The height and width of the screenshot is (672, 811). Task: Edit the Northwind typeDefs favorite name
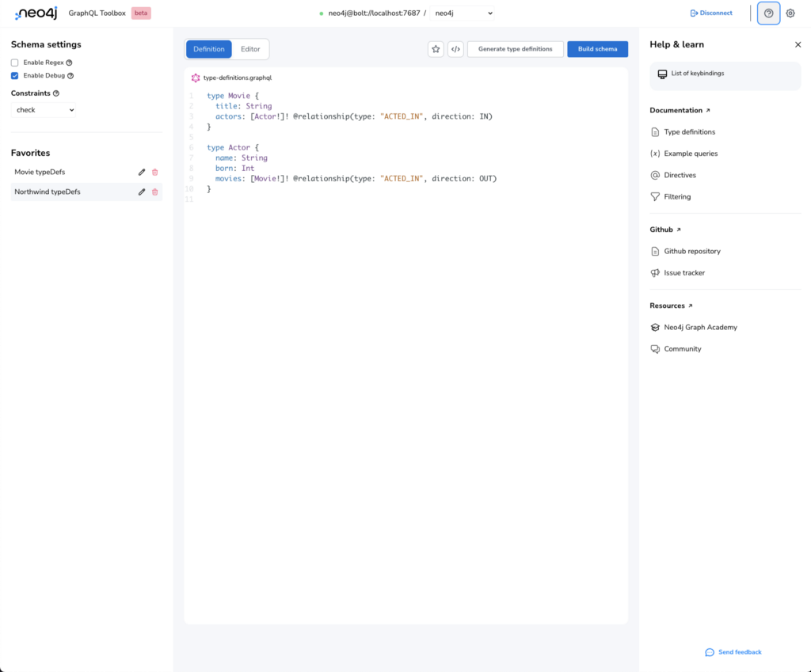(142, 192)
